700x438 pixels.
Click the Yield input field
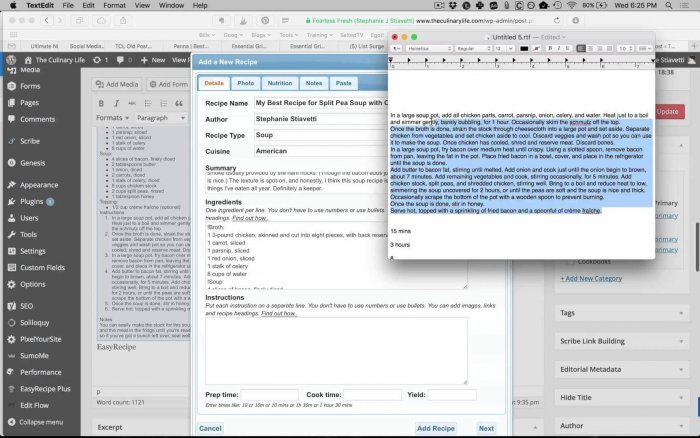point(452,395)
